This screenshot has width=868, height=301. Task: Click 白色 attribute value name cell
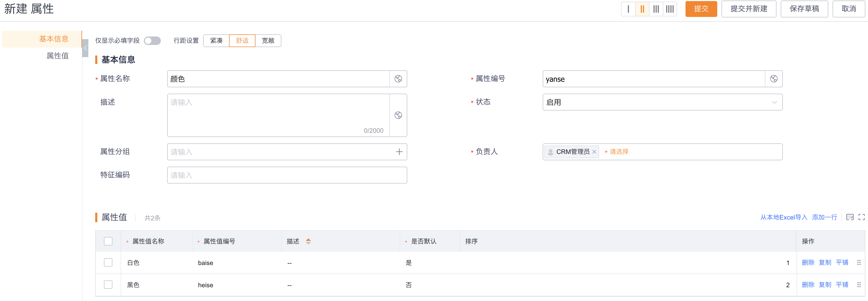click(x=157, y=263)
